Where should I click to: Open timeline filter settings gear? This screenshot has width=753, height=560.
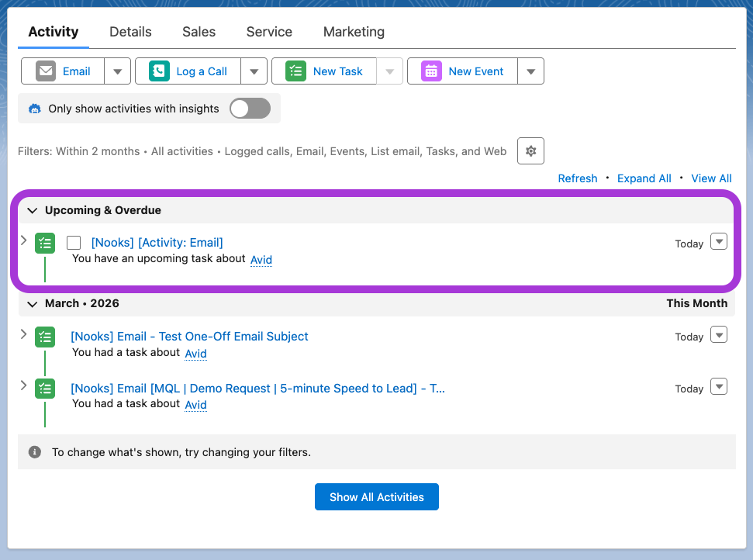530,150
